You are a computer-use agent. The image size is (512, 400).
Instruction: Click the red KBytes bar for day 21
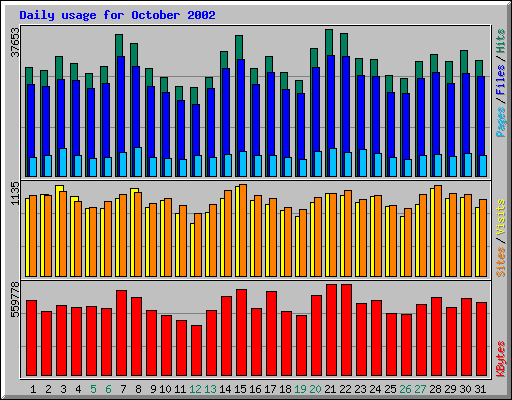click(x=332, y=330)
